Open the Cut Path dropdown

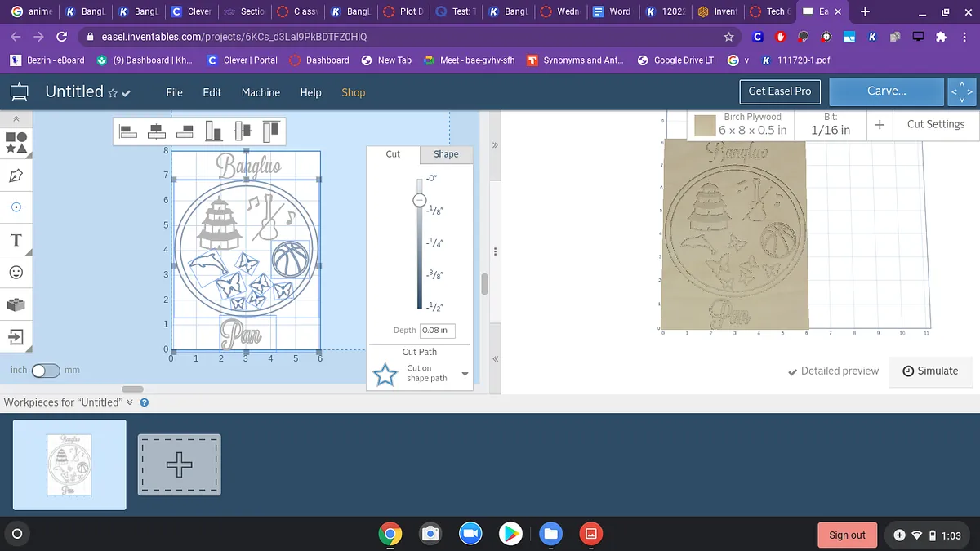465,374
